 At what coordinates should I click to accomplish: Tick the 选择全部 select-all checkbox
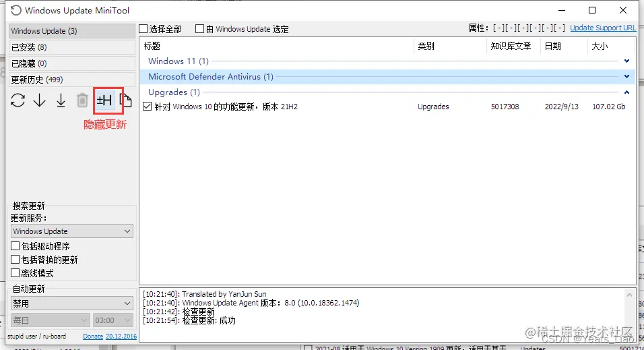pyautogui.click(x=143, y=29)
